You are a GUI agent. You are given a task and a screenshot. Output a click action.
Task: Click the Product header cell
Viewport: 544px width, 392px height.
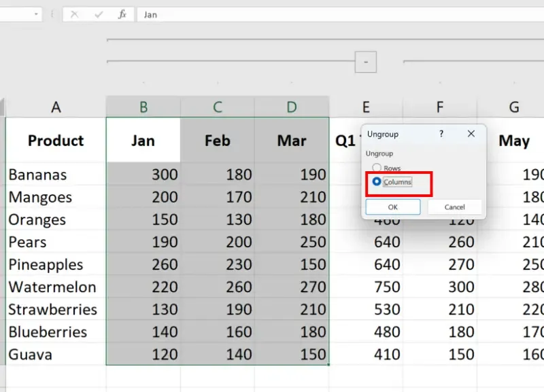56,140
